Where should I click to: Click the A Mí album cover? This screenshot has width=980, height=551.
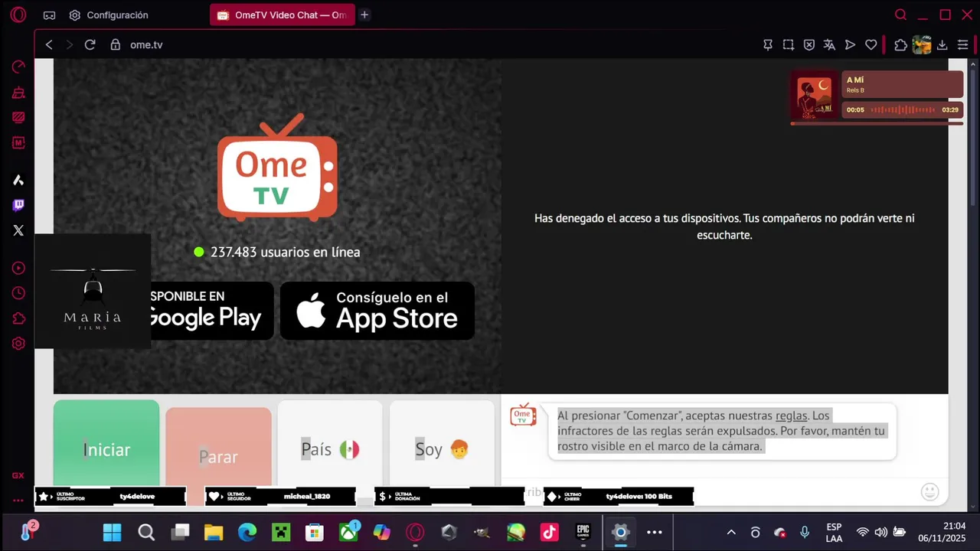tap(815, 96)
